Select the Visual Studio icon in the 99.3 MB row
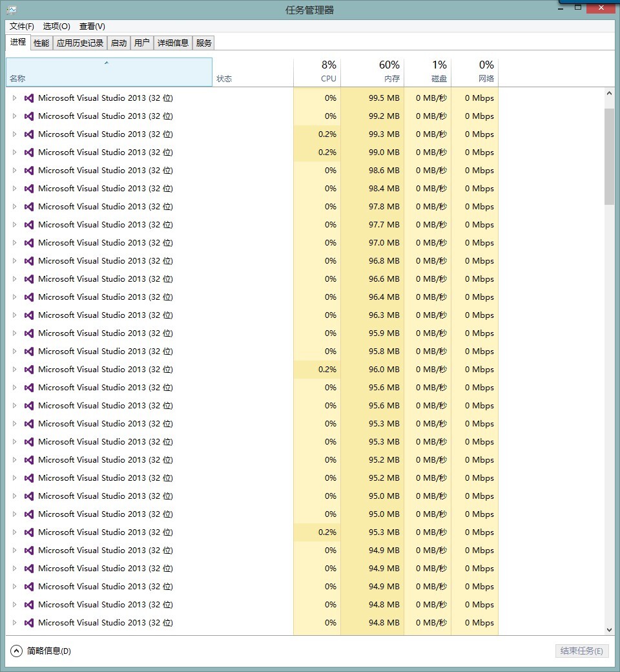Screen dimensions: 620x672 pos(28,134)
